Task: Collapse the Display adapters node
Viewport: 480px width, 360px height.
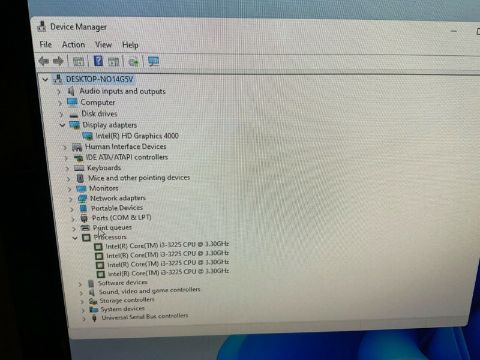Action: (62, 125)
